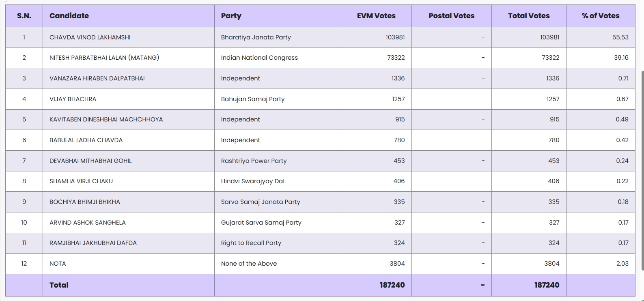Click the Party column header
Viewport: 644px width, 301px height.
pyautogui.click(x=231, y=16)
